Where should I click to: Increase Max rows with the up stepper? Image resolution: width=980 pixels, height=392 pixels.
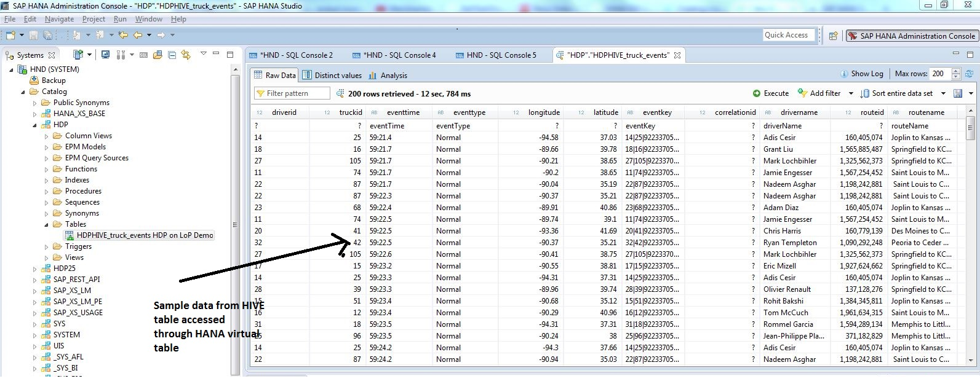pos(955,71)
